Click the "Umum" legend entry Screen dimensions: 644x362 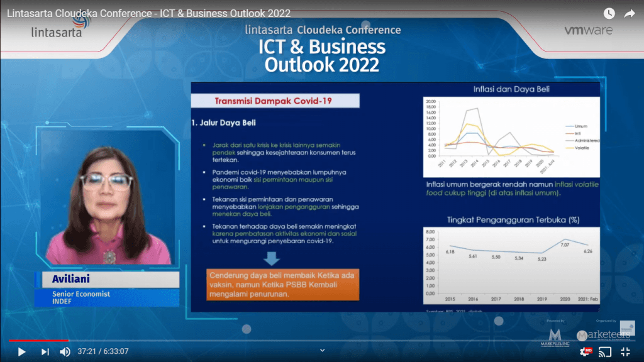(577, 126)
